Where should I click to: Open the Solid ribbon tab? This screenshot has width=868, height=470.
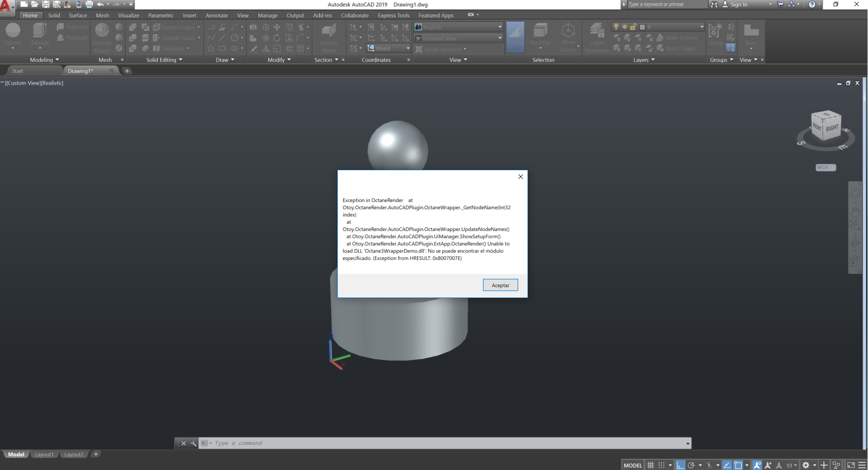tap(54, 15)
